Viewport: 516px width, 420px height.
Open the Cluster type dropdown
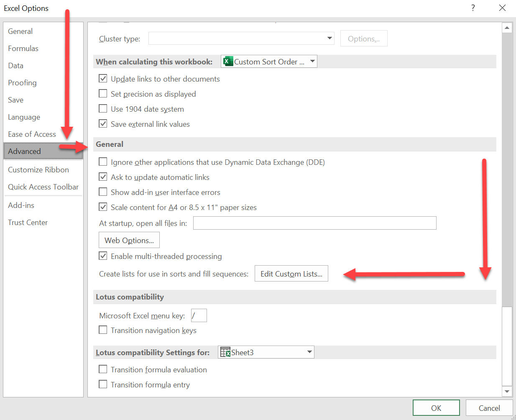[330, 38]
